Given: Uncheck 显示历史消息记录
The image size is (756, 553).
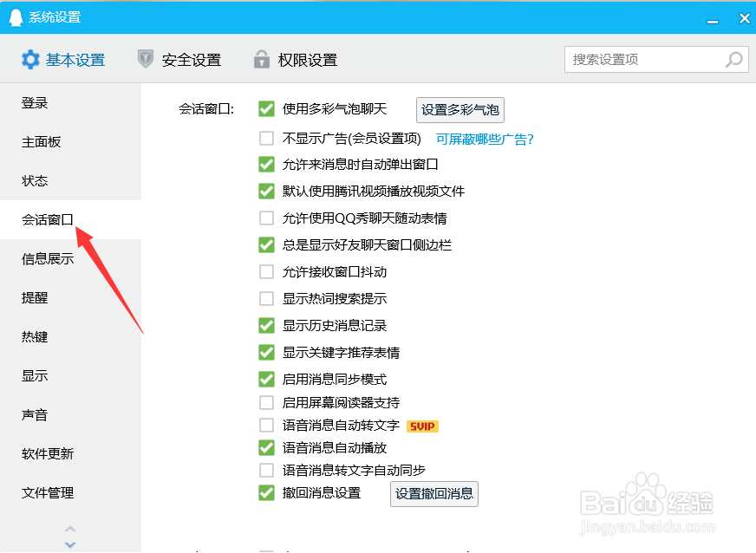Looking at the screenshot, I should pyautogui.click(x=267, y=326).
